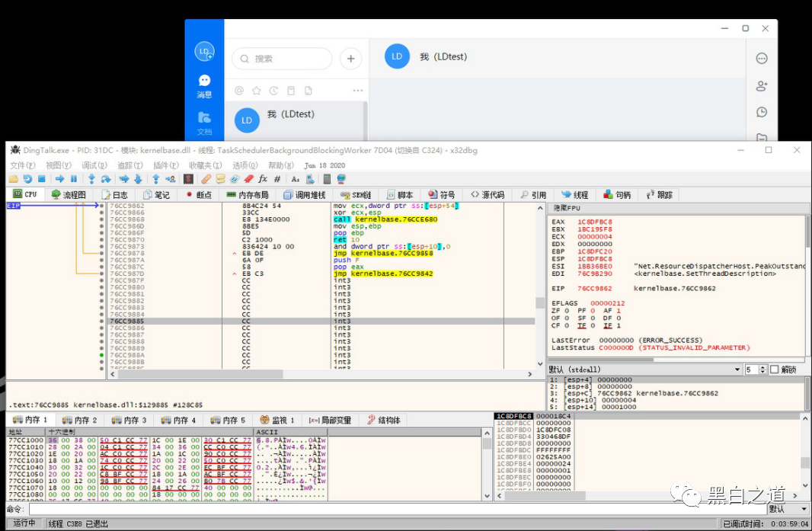Open Bookmarks via the red bookmark icon
812x531 pixels.
click(248, 179)
